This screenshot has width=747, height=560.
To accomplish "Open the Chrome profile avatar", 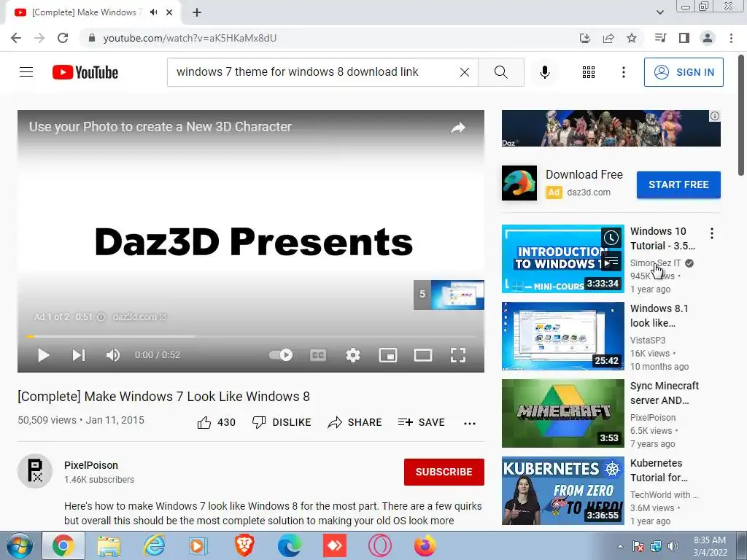I will tap(708, 38).
